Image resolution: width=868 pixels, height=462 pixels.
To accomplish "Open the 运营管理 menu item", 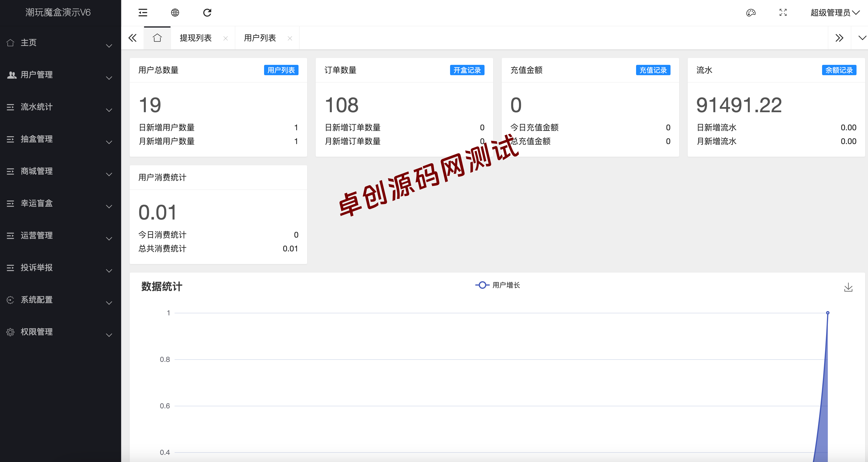I will [60, 236].
